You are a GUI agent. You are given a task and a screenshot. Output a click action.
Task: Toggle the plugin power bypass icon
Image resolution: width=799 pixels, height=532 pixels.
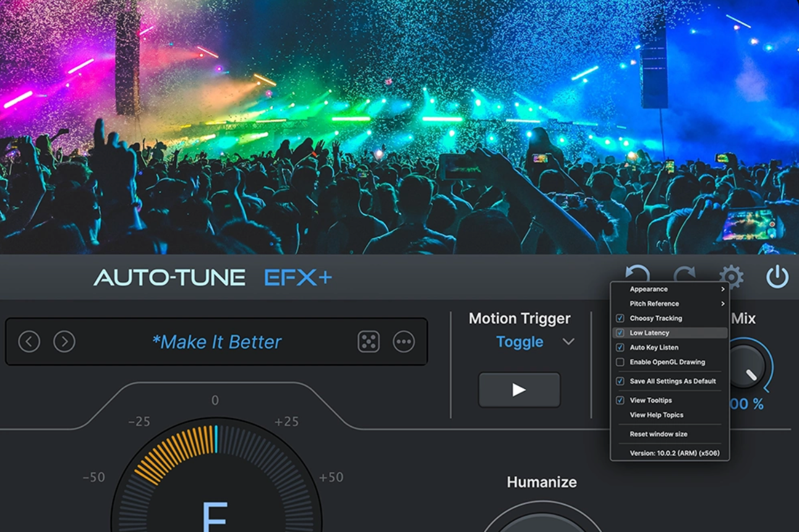point(777,277)
